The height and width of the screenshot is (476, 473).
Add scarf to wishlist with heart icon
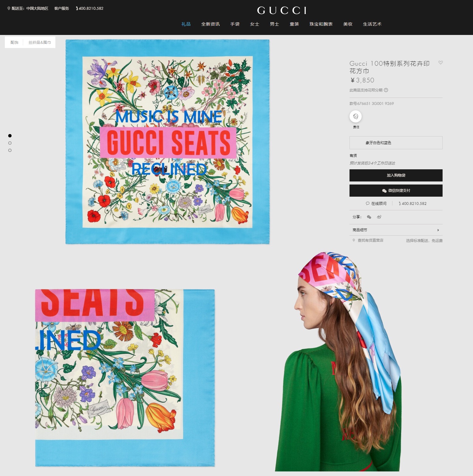pos(440,63)
